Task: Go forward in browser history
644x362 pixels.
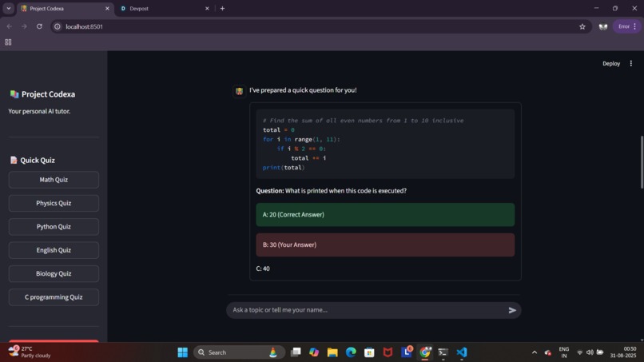Action: 24,26
